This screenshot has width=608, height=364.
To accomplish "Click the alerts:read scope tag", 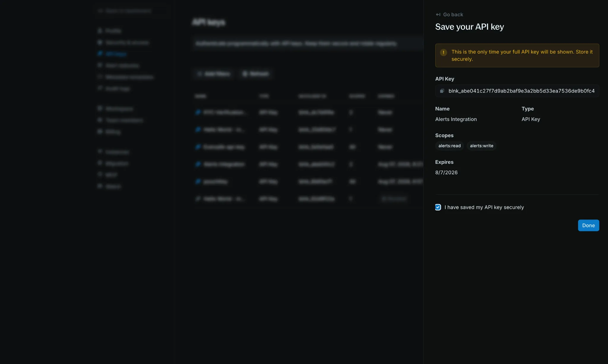I will [x=449, y=146].
